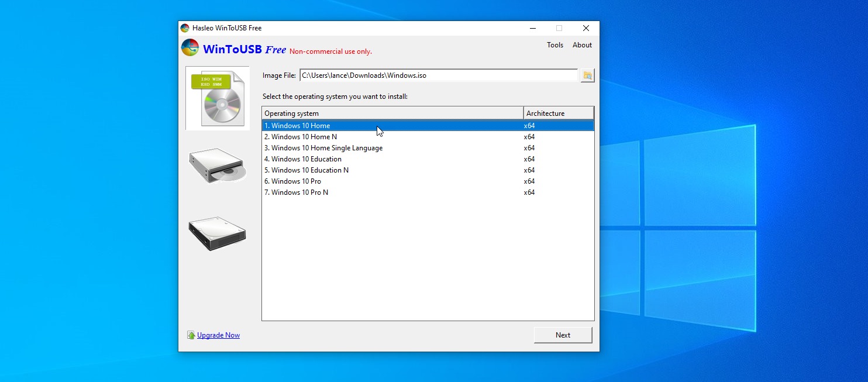Image resolution: width=868 pixels, height=382 pixels.
Task: Click the hard disk icon in sidebar
Action: click(217, 233)
